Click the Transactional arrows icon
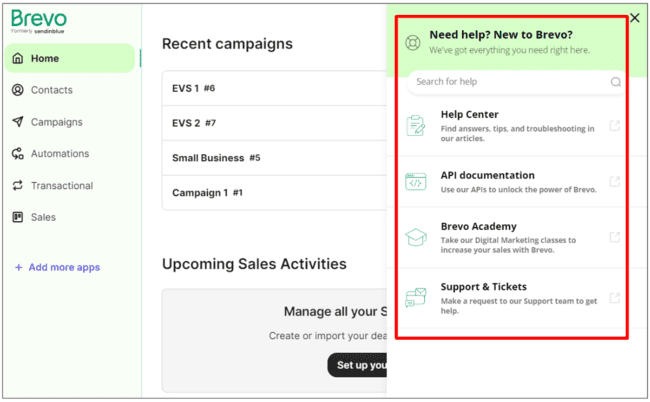650x402 pixels. (18, 186)
